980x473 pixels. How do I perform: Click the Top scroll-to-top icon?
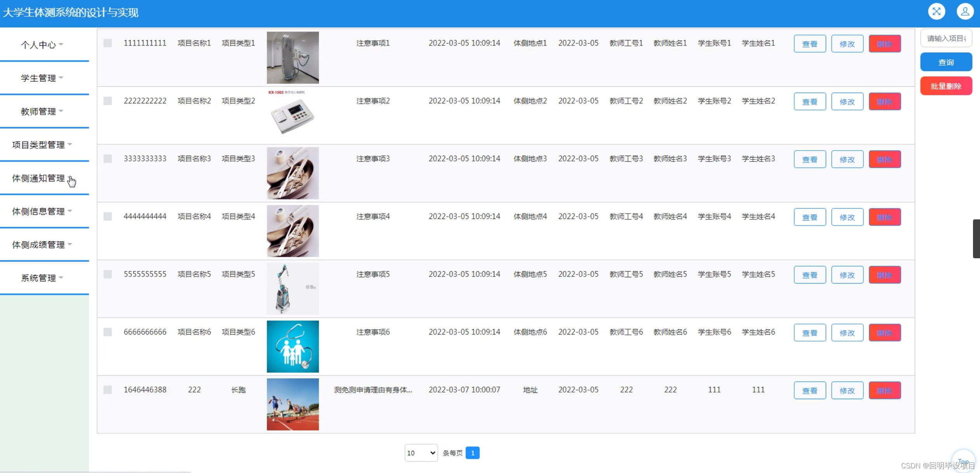click(963, 461)
